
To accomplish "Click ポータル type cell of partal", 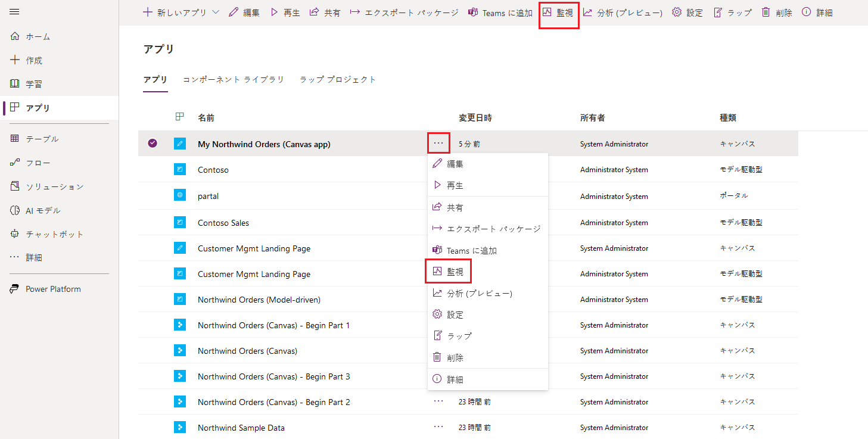I will click(733, 196).
